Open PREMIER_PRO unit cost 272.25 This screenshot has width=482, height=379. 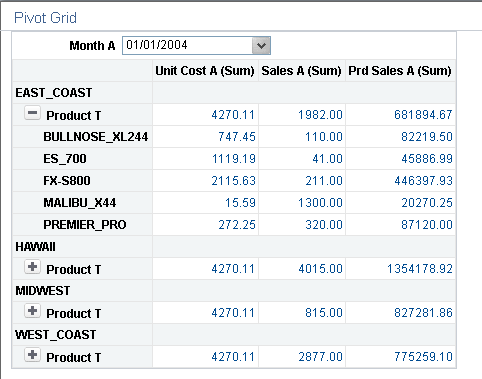click(x=237, y=225)
